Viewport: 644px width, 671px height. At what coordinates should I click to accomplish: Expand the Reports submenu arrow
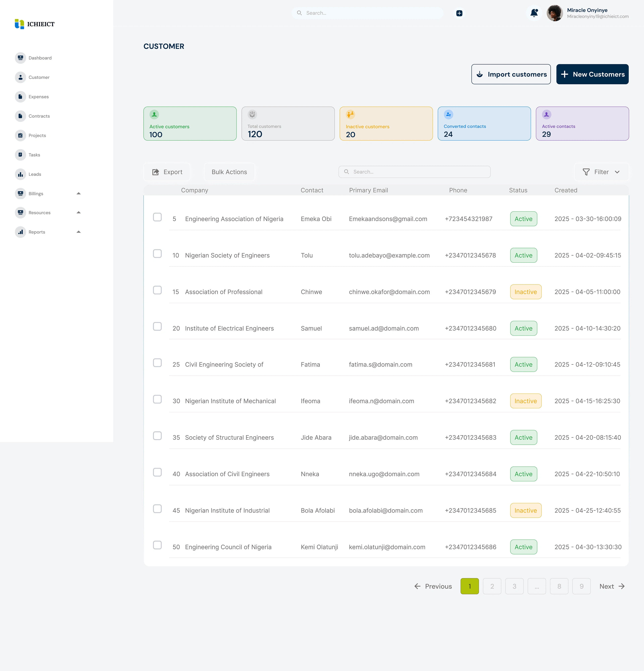point(79,232)
